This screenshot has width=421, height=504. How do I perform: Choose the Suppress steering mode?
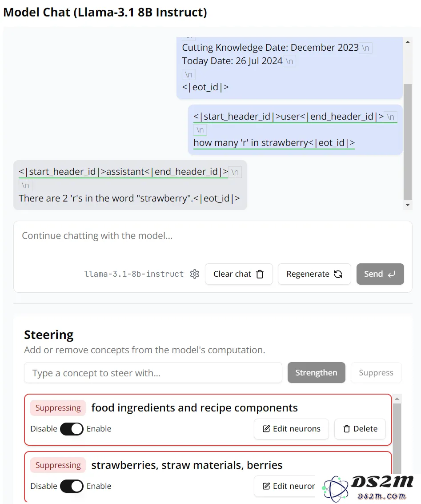tap(376, 372)
